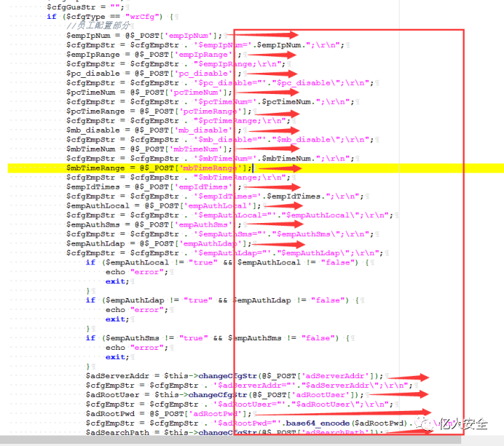Click the line assigning $adRootUser via changeCfgStr

pyautogui.click(x=224, y=395)
